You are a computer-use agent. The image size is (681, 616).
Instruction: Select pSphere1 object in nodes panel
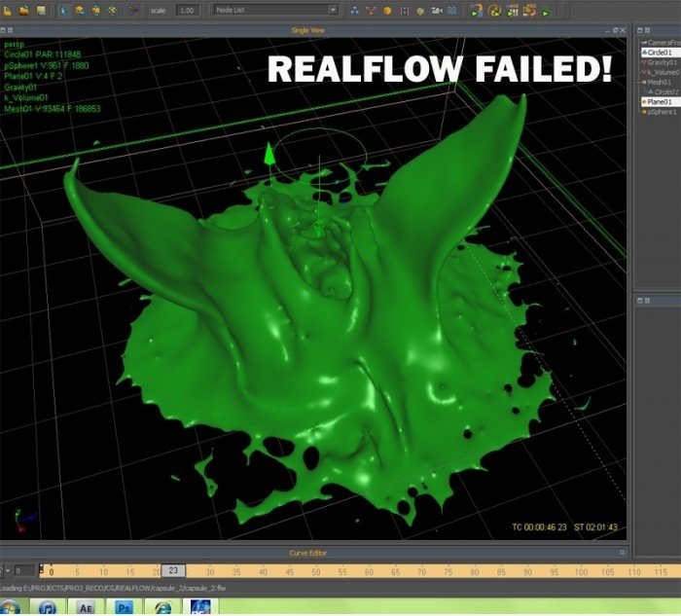[x=661, y=112]
